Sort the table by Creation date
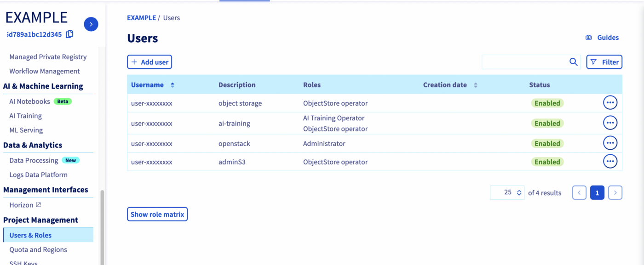This screenshot has width=644, height=265. [x=476, y=85]
